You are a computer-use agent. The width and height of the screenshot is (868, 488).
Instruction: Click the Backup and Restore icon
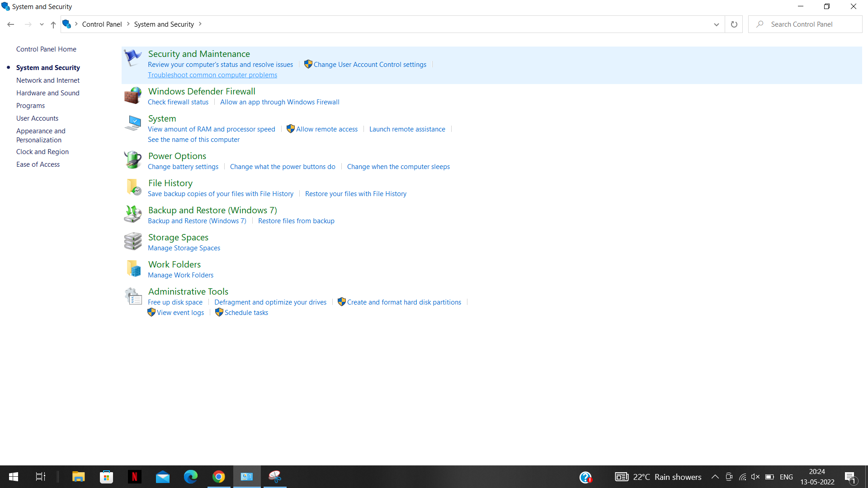132,214
